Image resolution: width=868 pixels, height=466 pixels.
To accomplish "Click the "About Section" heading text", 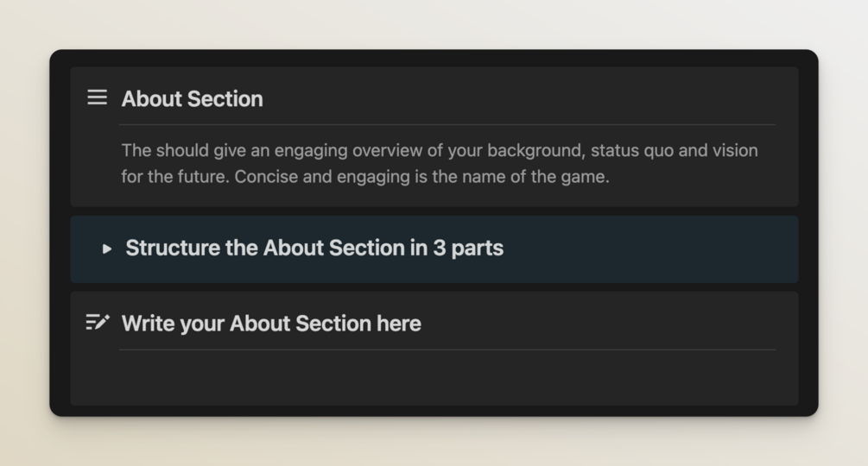I will (x=192, y=99).
